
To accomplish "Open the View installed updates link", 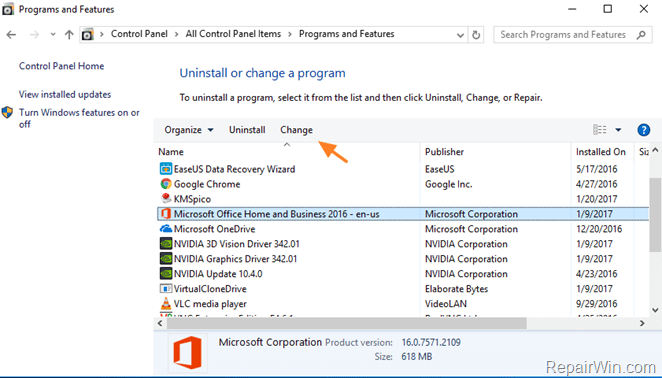I will click(x=65, y=94).
